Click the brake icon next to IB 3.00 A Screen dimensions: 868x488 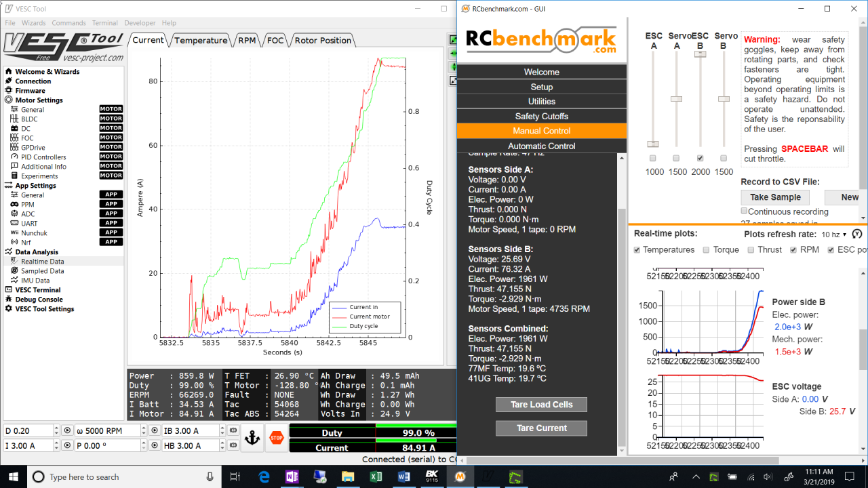tap(233, 430)
